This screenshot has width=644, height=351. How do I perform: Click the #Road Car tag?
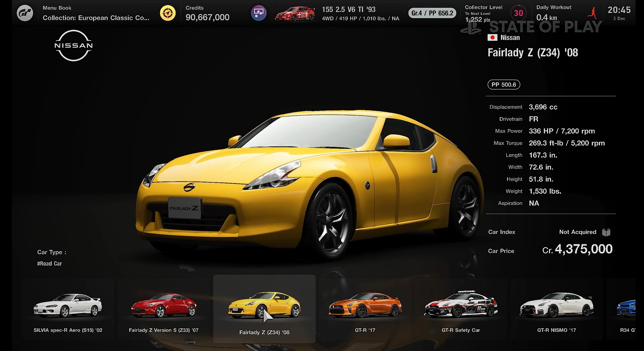click(x=49, y=263)
